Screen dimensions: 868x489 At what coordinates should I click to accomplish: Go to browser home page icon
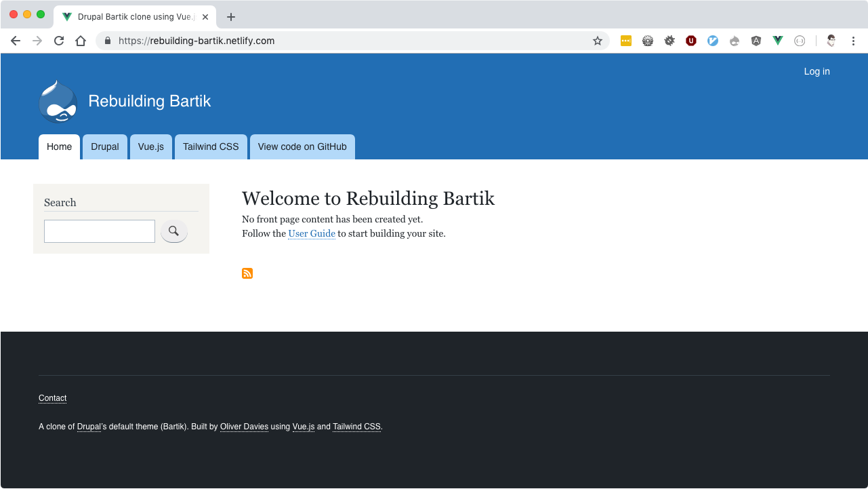pos(81,41)
